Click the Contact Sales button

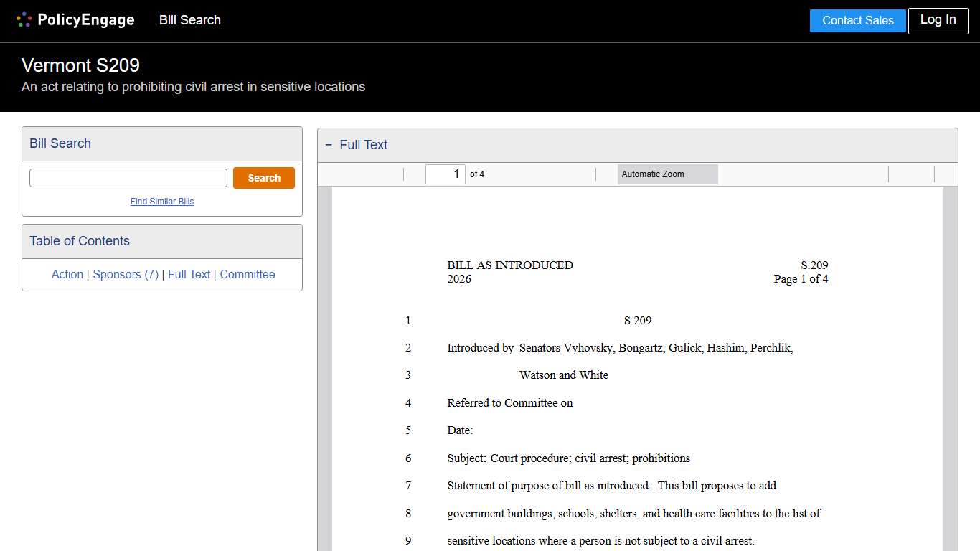857,20
